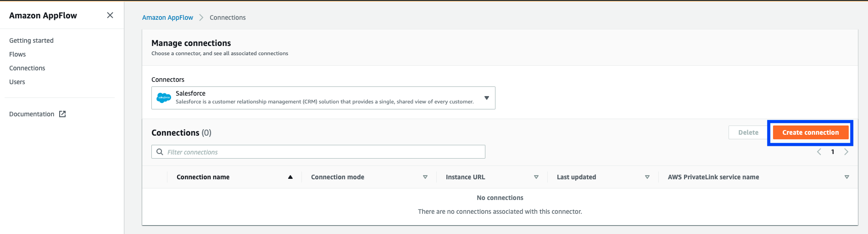Screen dimensions: 868x234
Task: Open the Documentation link
Action: pyautogui.click(x=32, y=114)
